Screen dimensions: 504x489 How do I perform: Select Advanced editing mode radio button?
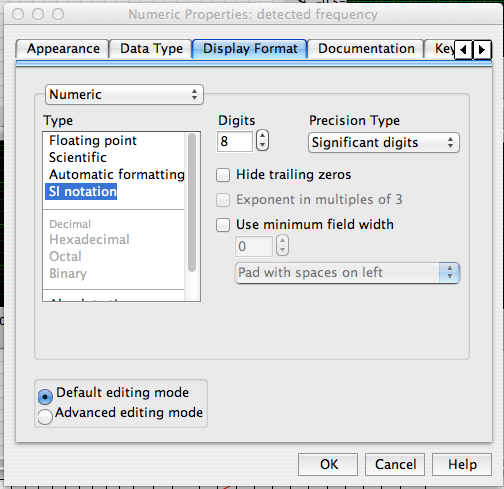pyautogui.click(x=45, y=416)
